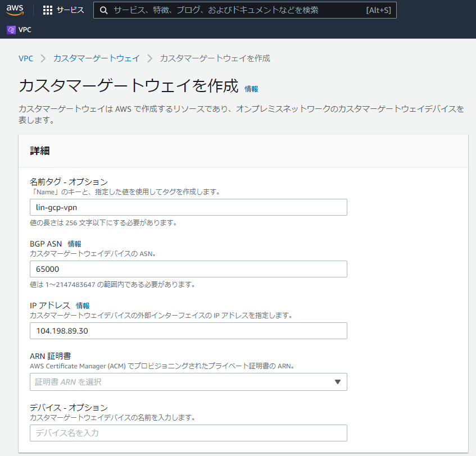Navigate to カスタマーゲートウェイ breadcrumb link
The width and height of the screenshot is (476, 456).
coord(96,58)
